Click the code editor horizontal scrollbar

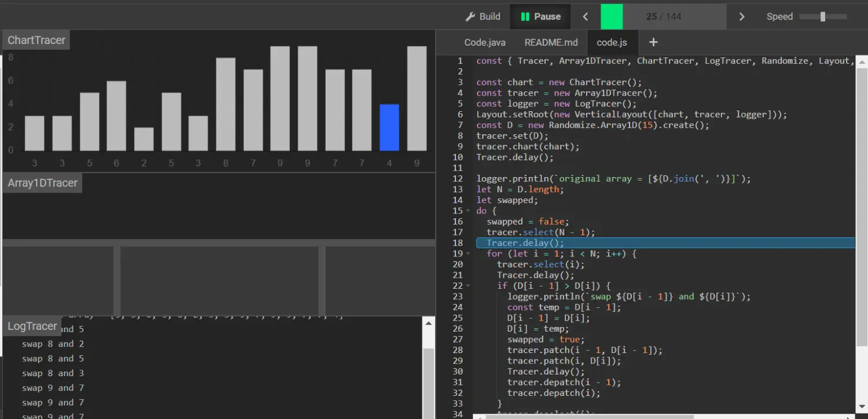(590, 416)
